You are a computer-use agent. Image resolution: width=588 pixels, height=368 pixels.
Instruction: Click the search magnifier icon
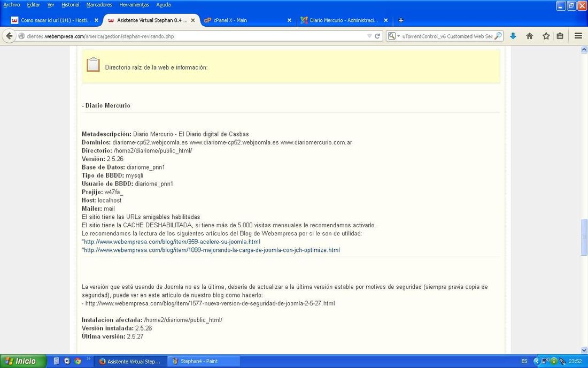pyautogui.click(x=498, y=36)
